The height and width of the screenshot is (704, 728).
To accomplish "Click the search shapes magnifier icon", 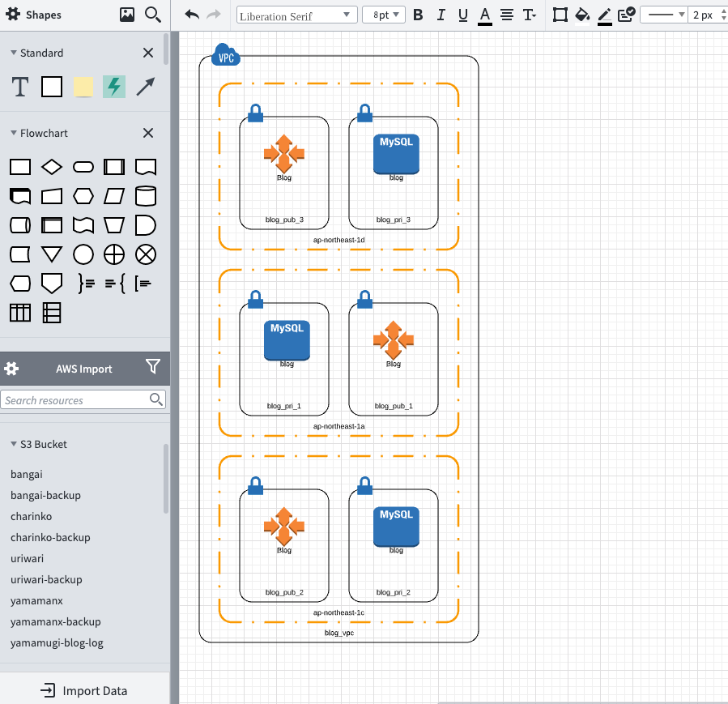I will [153, 15].
